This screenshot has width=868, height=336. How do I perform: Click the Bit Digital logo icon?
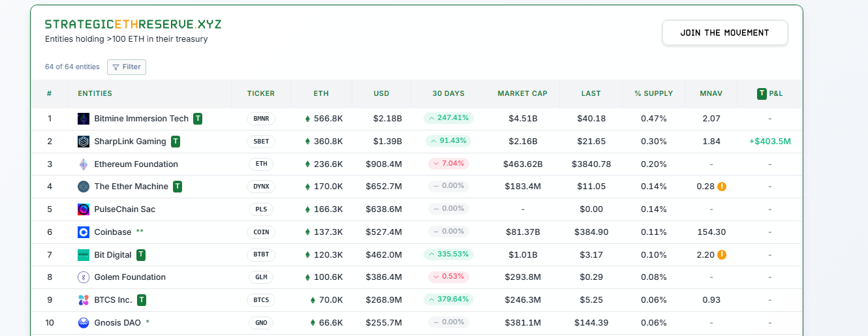coord(84,255)
